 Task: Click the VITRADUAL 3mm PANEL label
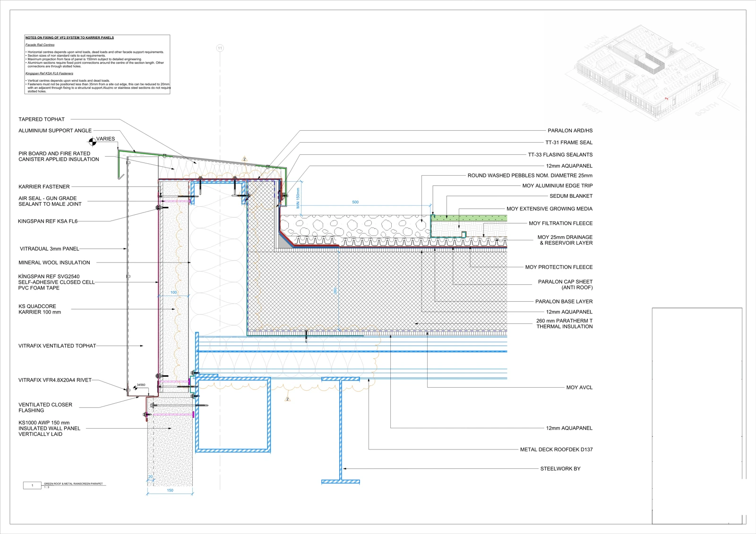click(50, 249)
